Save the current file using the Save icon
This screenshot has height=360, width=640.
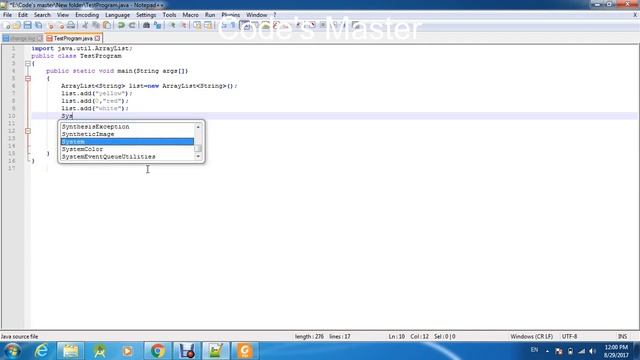point(28,25)
